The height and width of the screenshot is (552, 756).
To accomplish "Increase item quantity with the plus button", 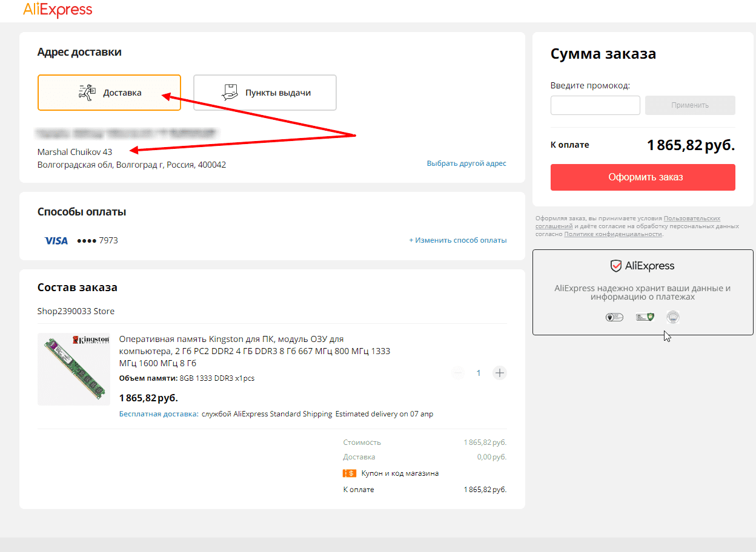I will (x=499, y=373).
